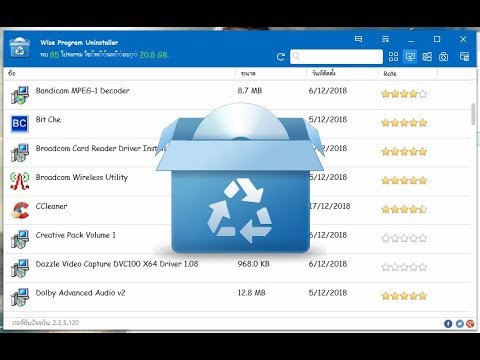Click the CCleaner red icon
This screenshot has height=360, width=480.
[x=19, y=210]
